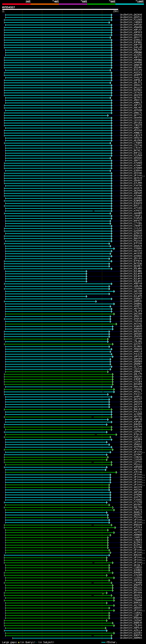
Task: Select the UniRef100_O04120 label
Action: (x=131, y=77)
